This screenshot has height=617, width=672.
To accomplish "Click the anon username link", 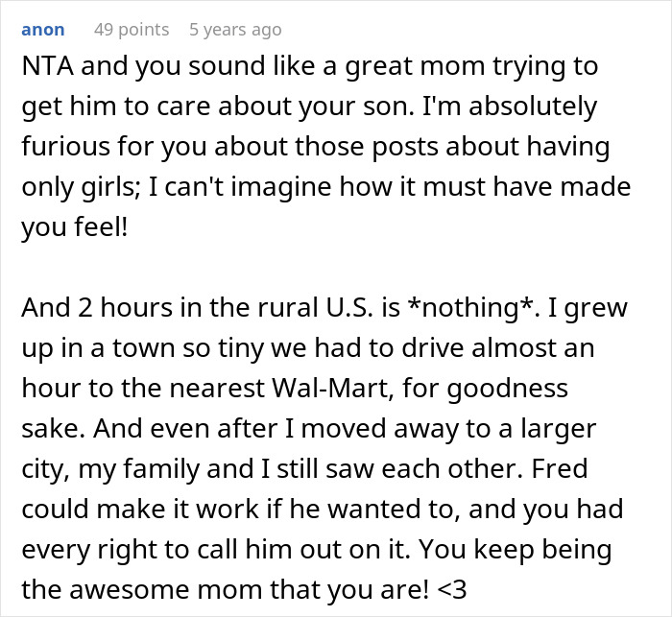I will point(42,30).
